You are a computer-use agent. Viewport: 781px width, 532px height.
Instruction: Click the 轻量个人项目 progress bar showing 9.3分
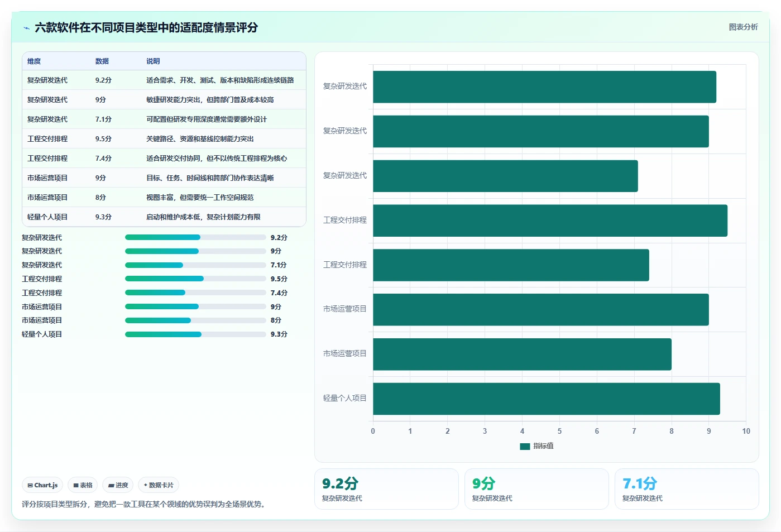point(195,334)
